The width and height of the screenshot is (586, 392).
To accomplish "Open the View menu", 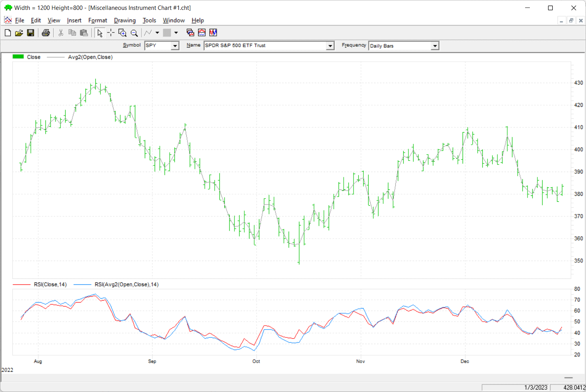I will [x=54, y=21].
